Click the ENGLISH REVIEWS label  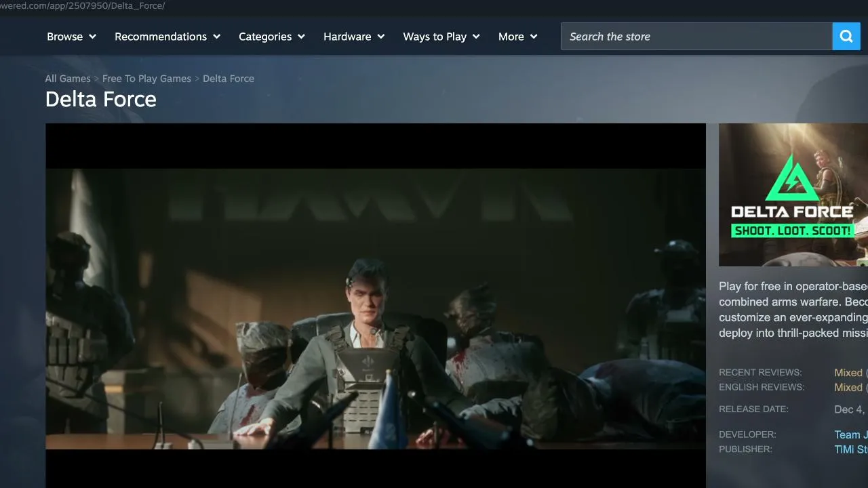[x=762, y=388]
